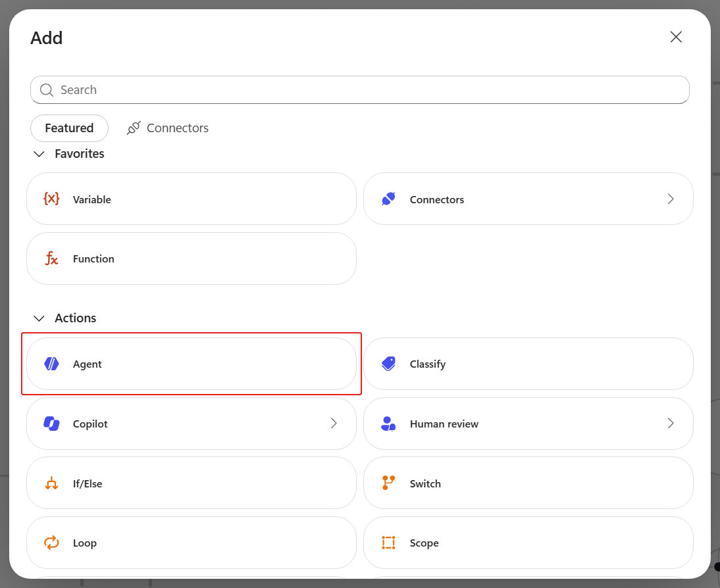Open the Copilot actions card
The image size is (720, 588).
[x=192, y=423]
